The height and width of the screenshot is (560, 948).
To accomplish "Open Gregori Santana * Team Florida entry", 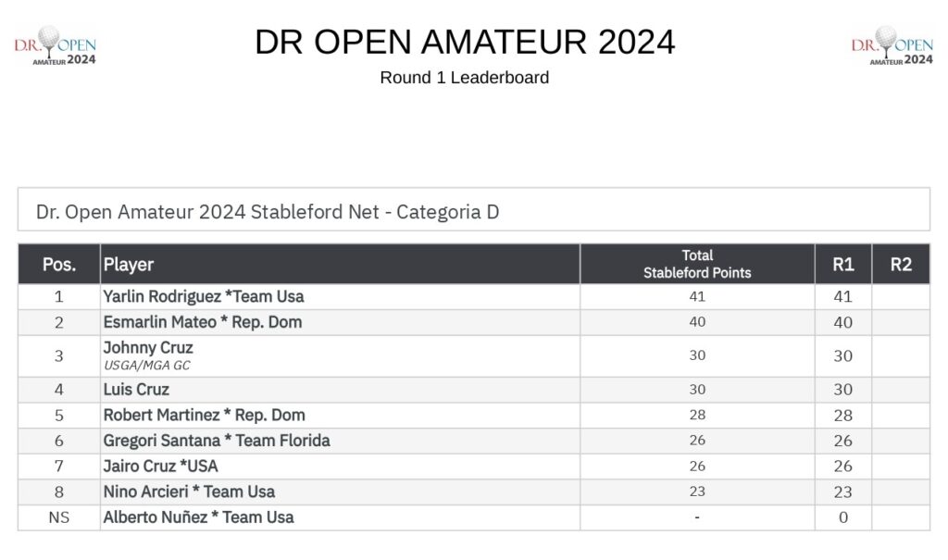I will tap(217, 441).
